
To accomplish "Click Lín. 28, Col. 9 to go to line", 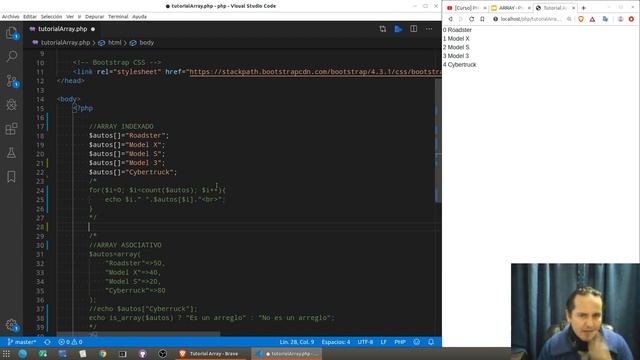I will coord(297,342).
